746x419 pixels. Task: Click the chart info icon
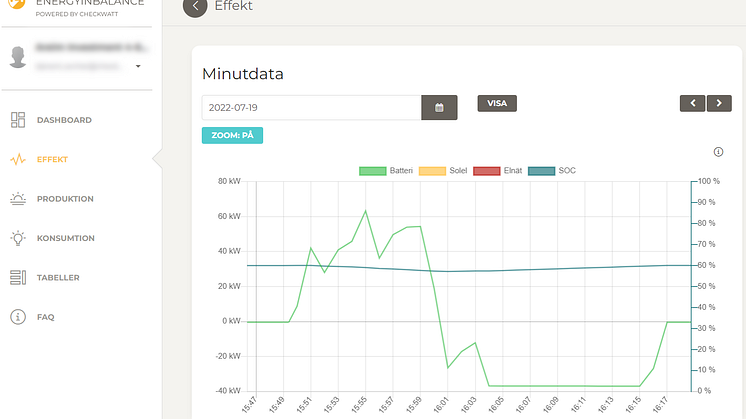tap(718, 152)
